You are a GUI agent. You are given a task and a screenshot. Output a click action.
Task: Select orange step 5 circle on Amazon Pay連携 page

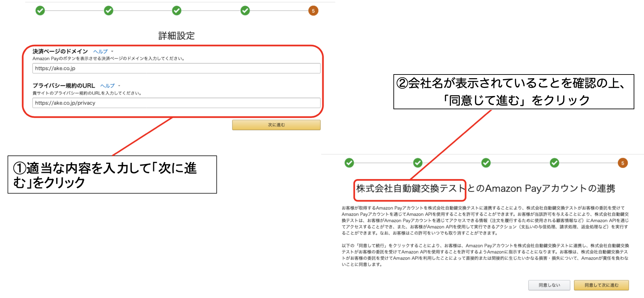[x=623, y=163]
